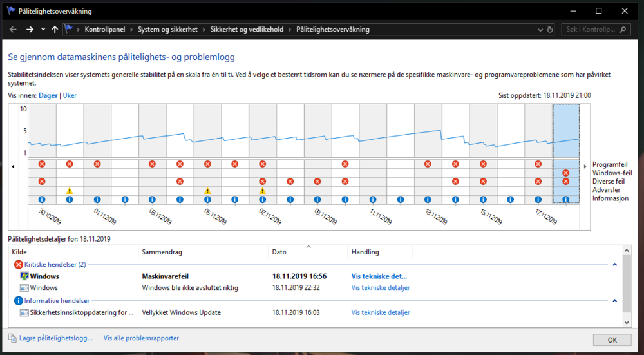Click the Kilde column header

[x=73, y=252]
